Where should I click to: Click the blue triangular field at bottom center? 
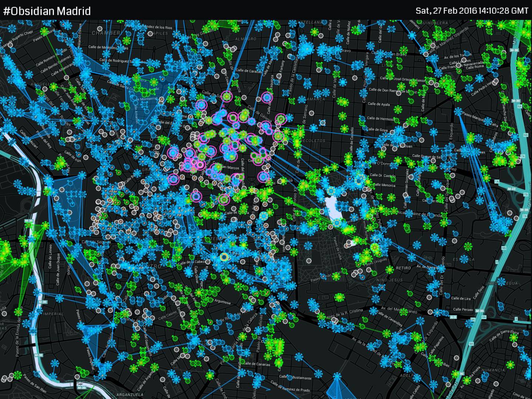[x=337, y=387]
